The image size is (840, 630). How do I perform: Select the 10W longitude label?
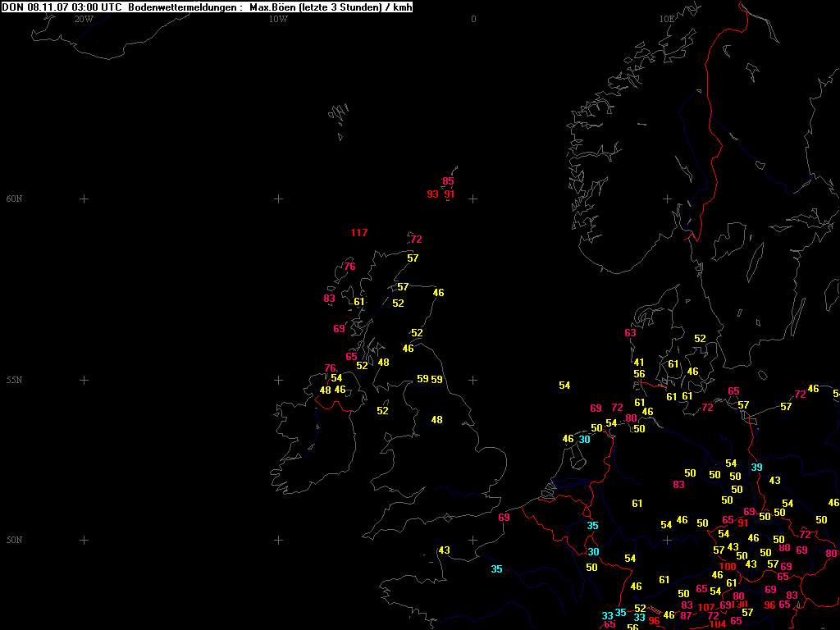point(278,19)
